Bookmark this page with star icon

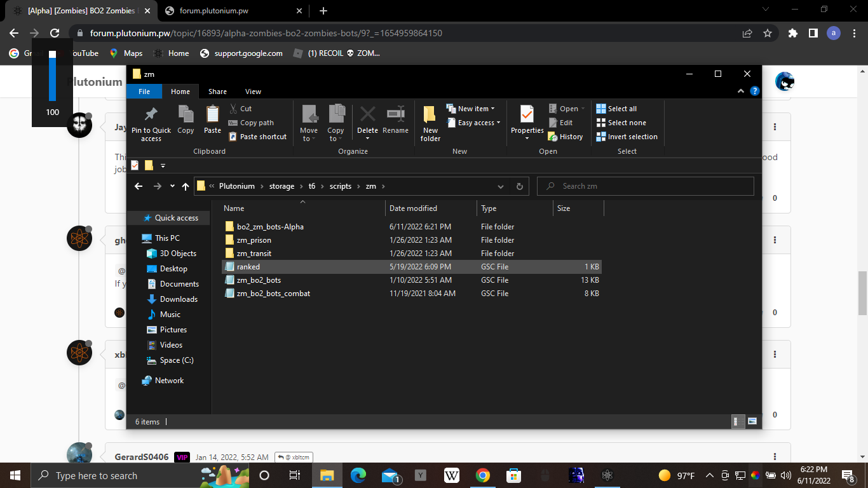point(767,33)
